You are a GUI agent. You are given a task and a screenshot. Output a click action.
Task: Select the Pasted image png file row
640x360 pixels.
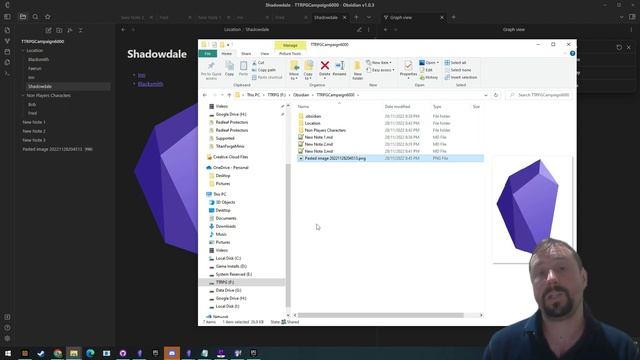click(x=391, y=158)
